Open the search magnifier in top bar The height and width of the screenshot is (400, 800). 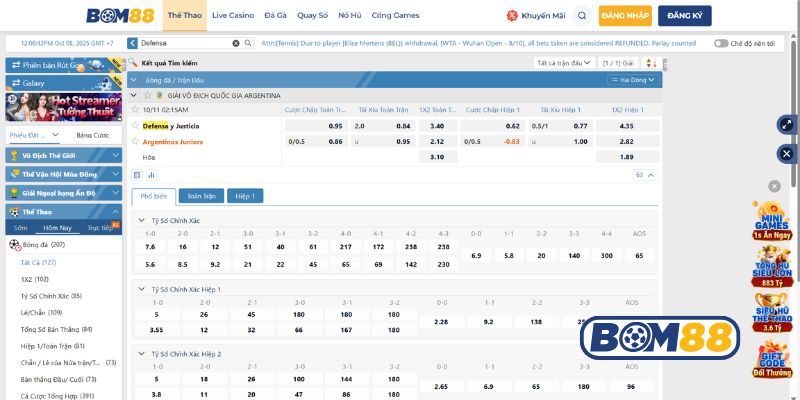[582, 16]
